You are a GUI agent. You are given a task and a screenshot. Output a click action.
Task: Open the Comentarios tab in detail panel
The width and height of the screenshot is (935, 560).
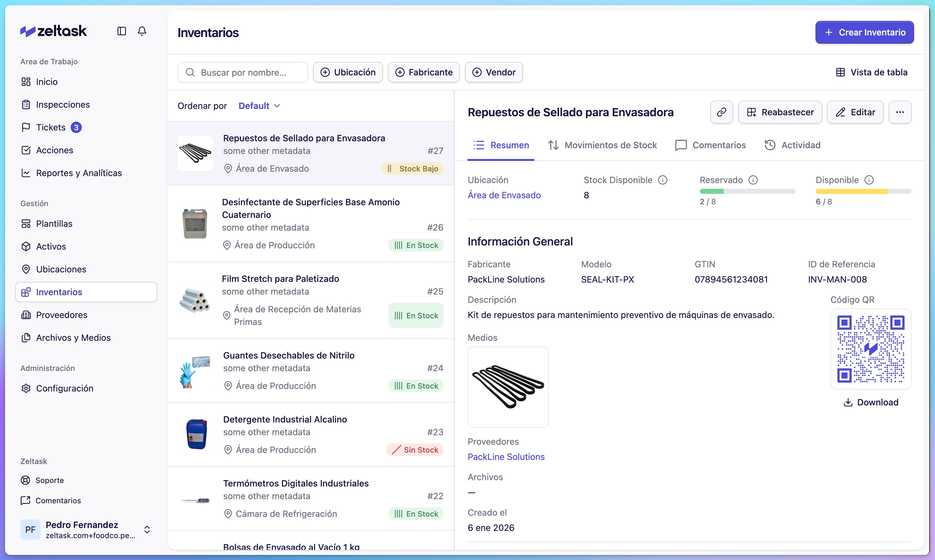[711, 145]
